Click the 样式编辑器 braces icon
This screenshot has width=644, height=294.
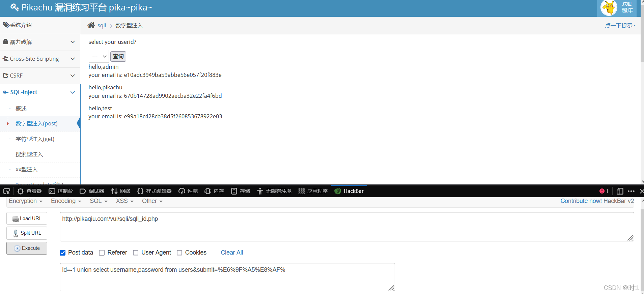tap(140, 191)
